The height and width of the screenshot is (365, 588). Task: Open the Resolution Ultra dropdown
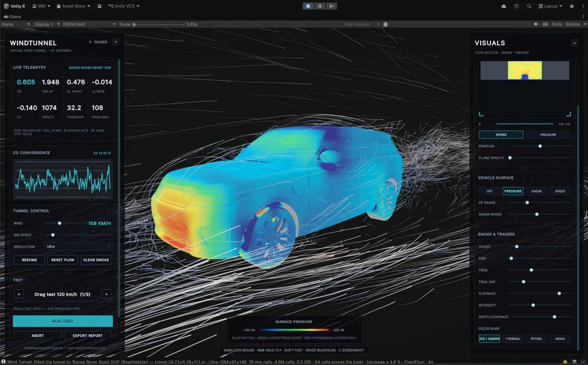coord(79,247)
